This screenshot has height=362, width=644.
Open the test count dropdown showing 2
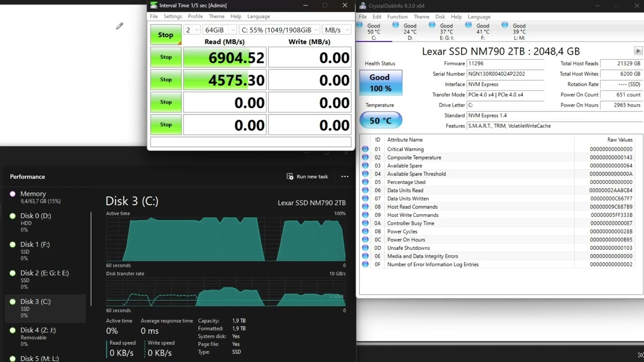192,30
